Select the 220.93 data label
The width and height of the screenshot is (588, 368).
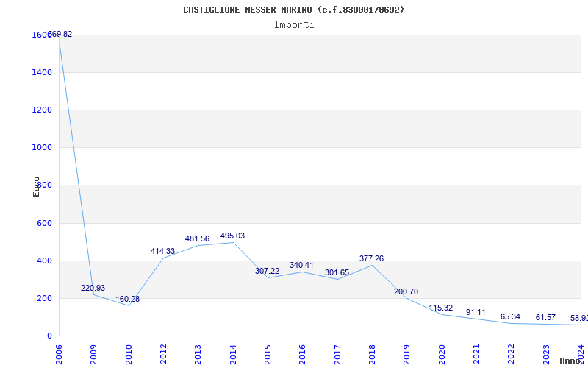click(93, 288)
